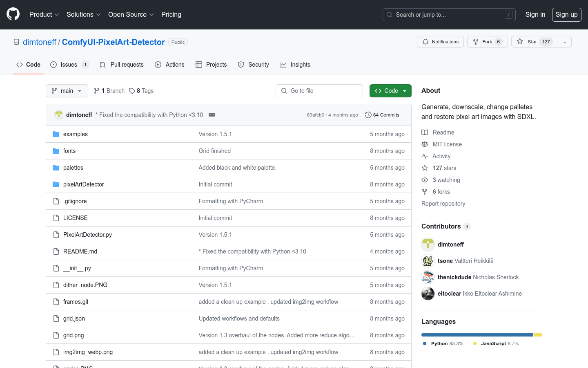Click the Readme link in About

(438, 132)
